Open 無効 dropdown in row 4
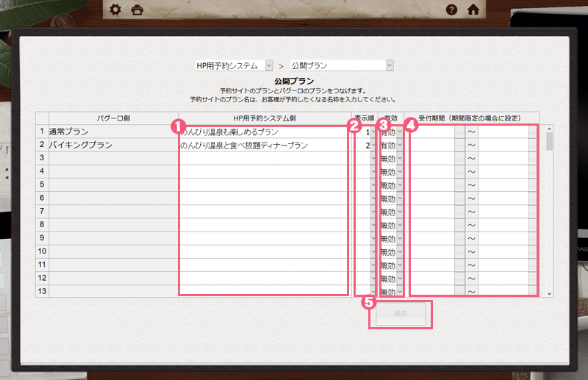Screen dimensions: 588x380 pos(400,172)
